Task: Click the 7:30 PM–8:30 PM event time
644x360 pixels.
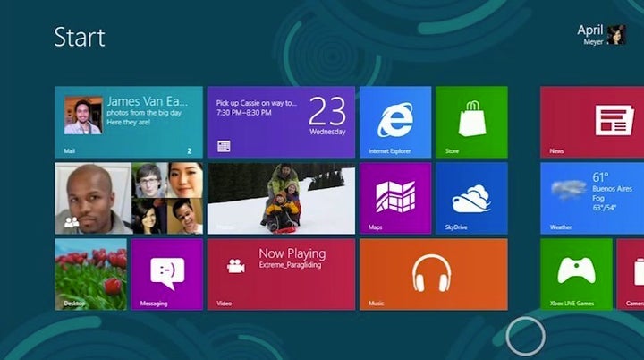Action: click(244, 112)
